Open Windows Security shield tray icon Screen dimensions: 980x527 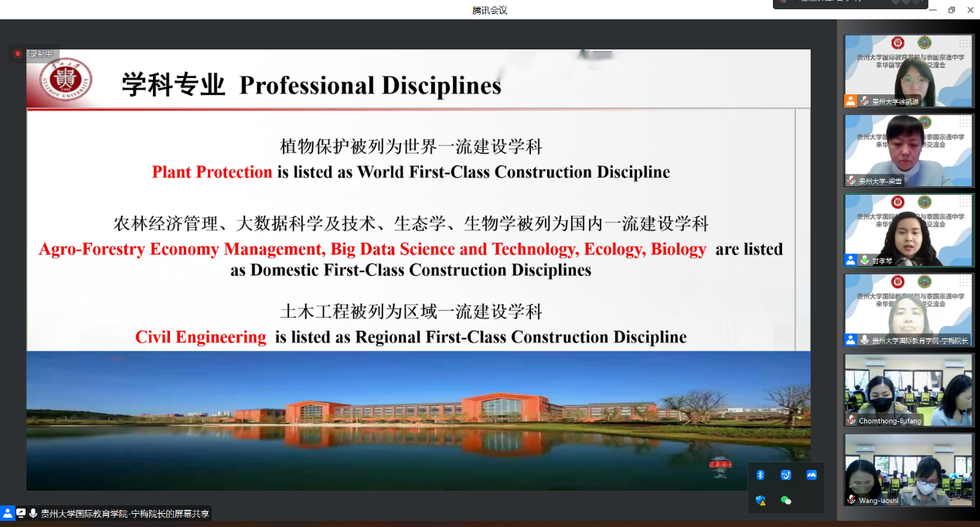coord(761,500)
